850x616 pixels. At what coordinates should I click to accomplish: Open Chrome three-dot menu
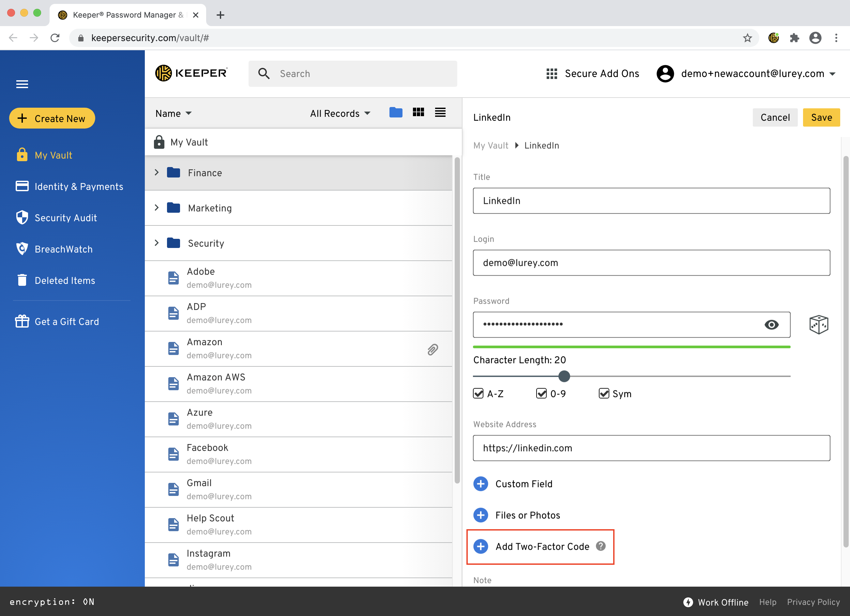[836, 38]
